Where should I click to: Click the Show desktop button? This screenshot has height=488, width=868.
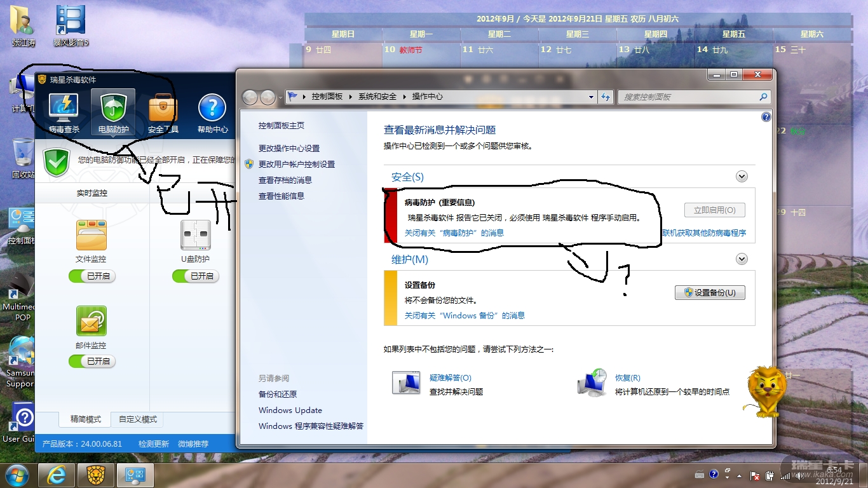pos(863,475)
